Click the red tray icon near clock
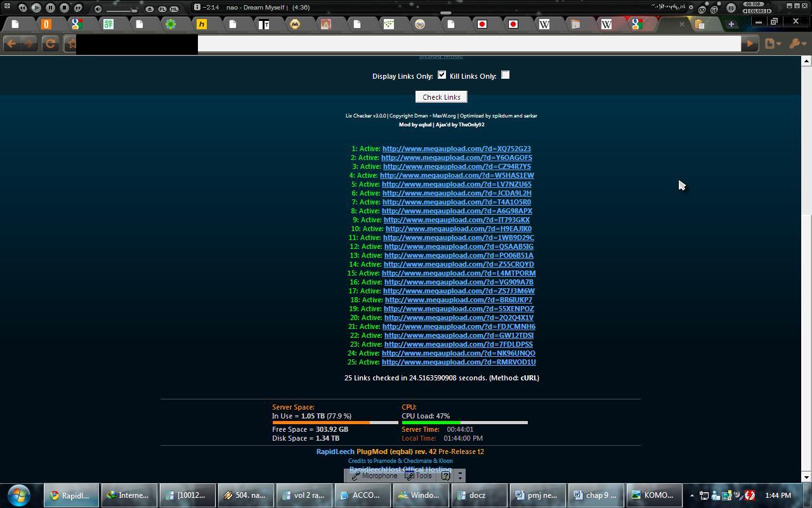The height and width of the screenshot is (508, 812). (x=750, y=495)
